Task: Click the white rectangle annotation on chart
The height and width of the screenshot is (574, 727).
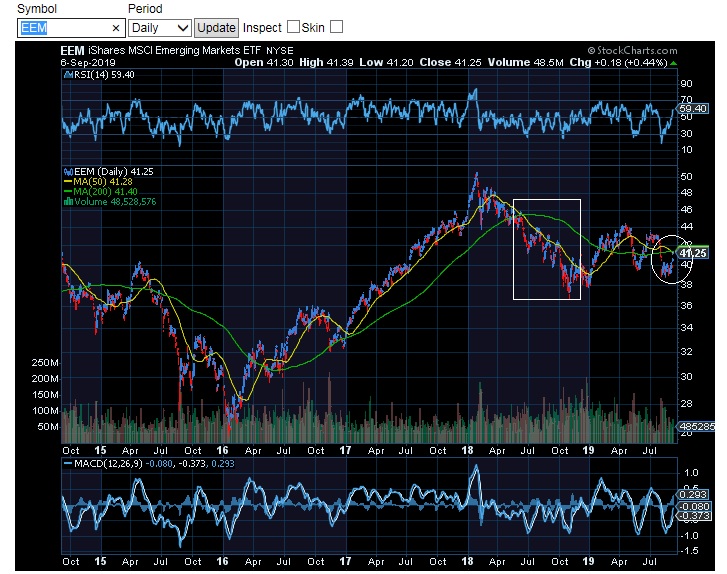Action: [546, 200]
